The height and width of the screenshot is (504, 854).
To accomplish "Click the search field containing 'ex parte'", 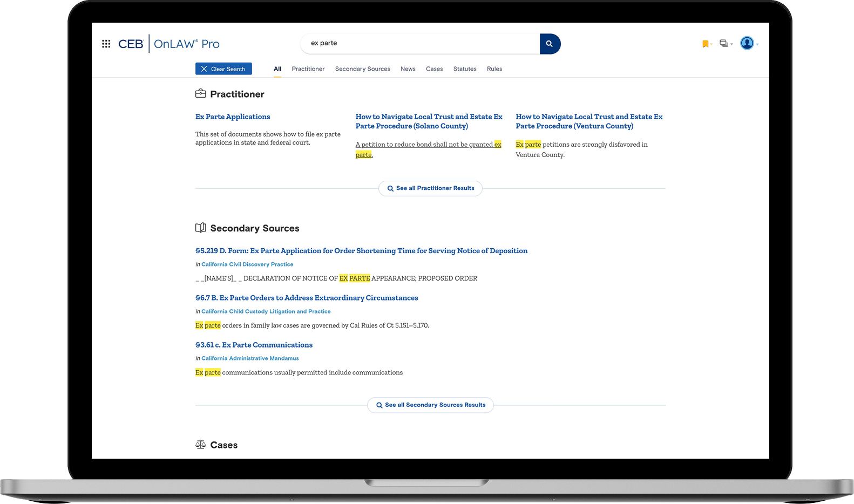I will point(421,43).
